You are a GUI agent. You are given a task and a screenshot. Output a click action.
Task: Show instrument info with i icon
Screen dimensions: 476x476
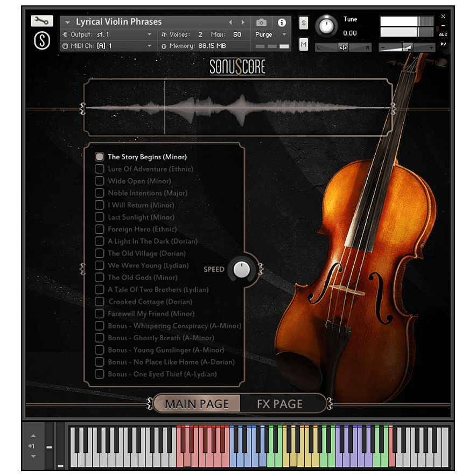click(x=282, y=23)
